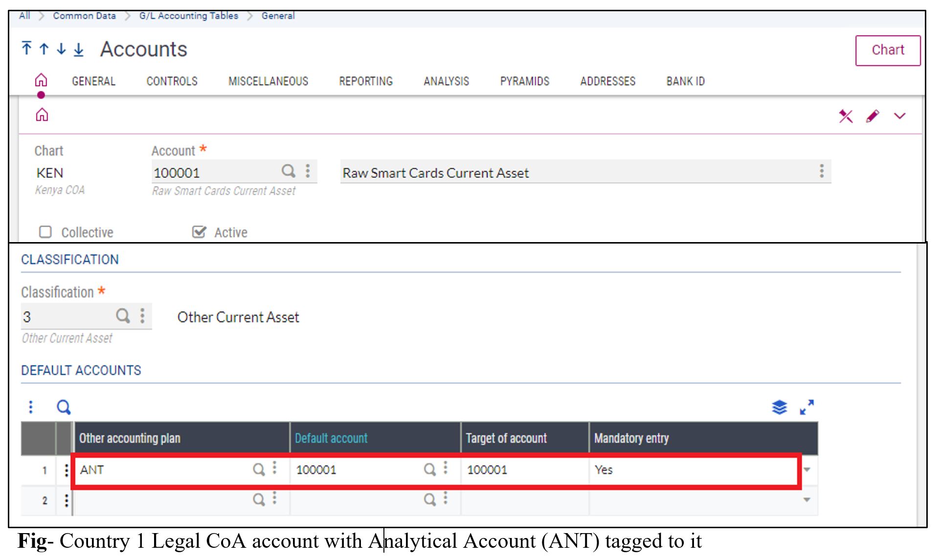This screenshot has width=940, height=560.
Task: Check the Collective checkbox
Action: point(45,232)
